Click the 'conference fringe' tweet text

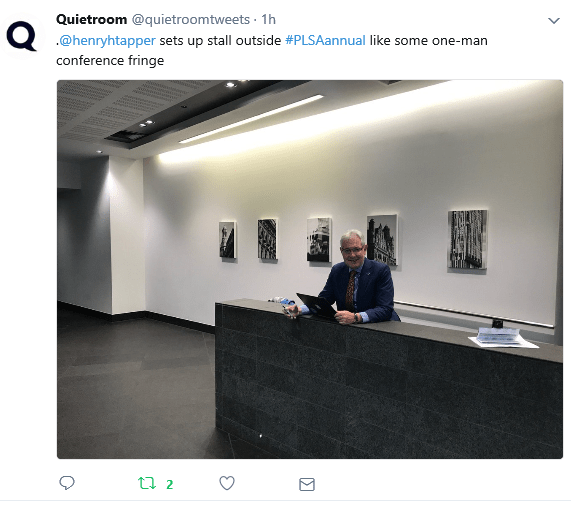point(110,60)
